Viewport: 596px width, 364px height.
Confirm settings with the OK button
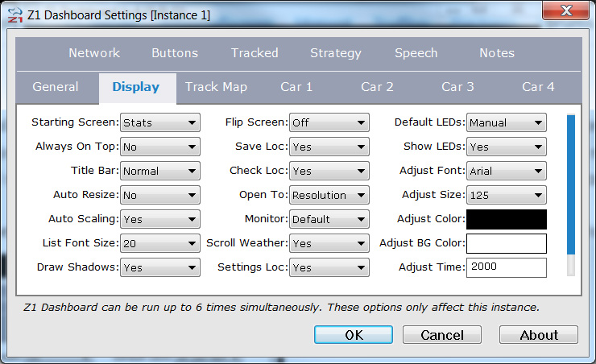click(354, 335)
